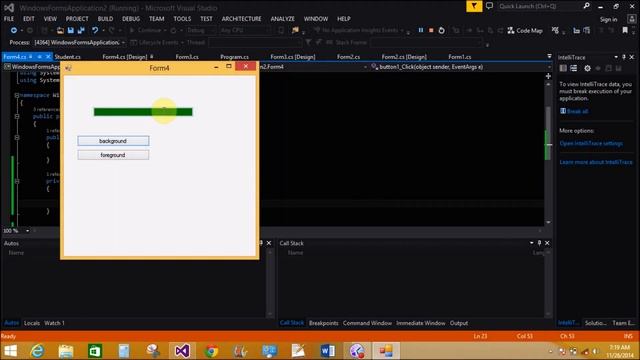This screenshot has height=360, width=640.
Task: Switch to the Locals tab
Action: click(x=32, y=323)
